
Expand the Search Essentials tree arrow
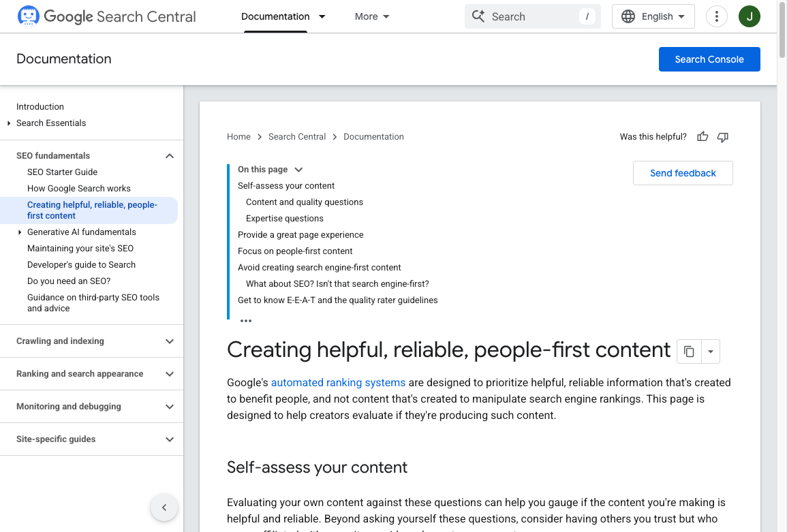click(x=9, y=123)
